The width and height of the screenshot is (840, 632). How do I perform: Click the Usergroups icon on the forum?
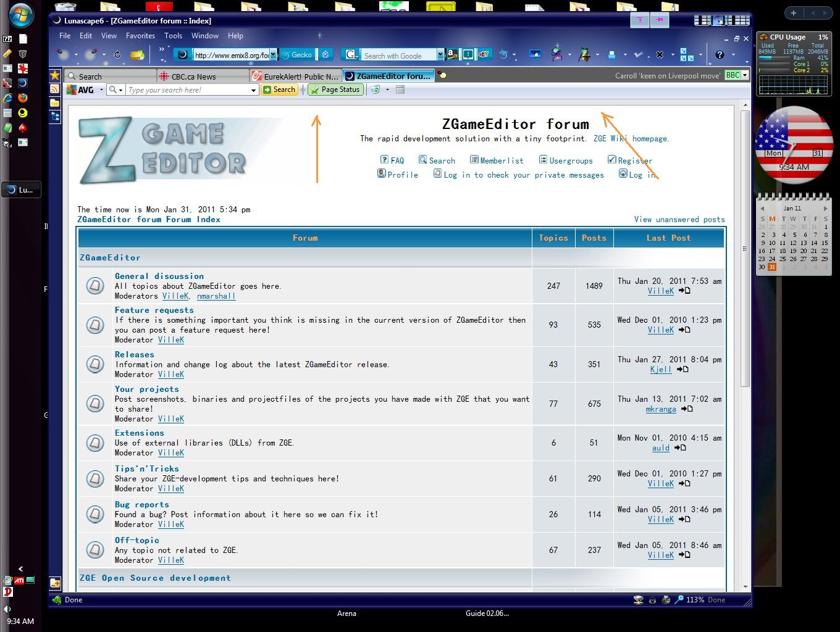[x=543, y=160]
